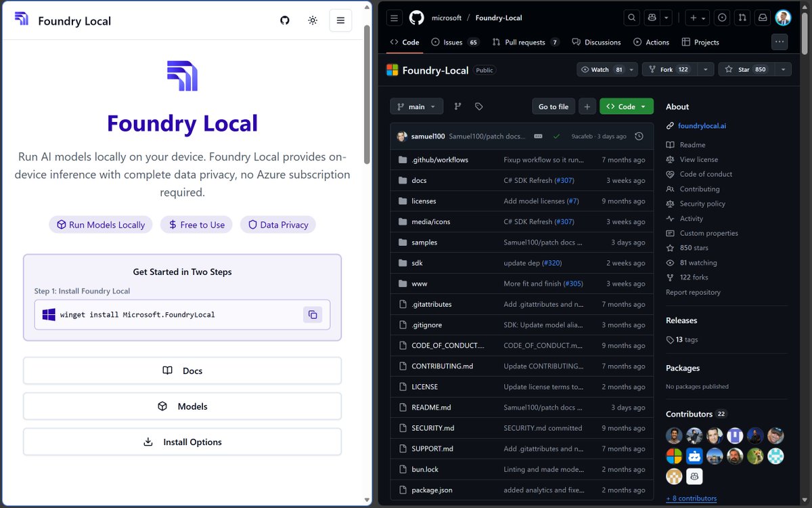Open the GitHub notifications inbox icon
The height and width of the screenshot is (508, 812).
pos(762,18)
